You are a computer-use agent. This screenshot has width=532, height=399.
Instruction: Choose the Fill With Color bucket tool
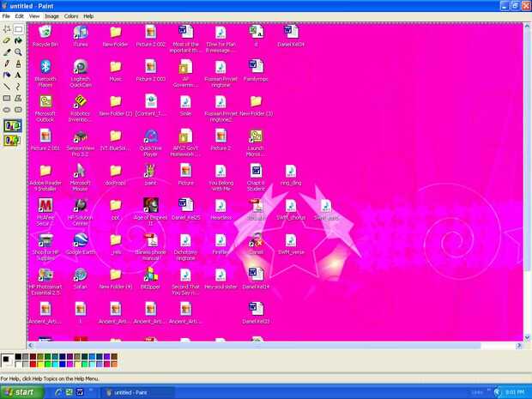pyautogui.click(x=18, y=40)
